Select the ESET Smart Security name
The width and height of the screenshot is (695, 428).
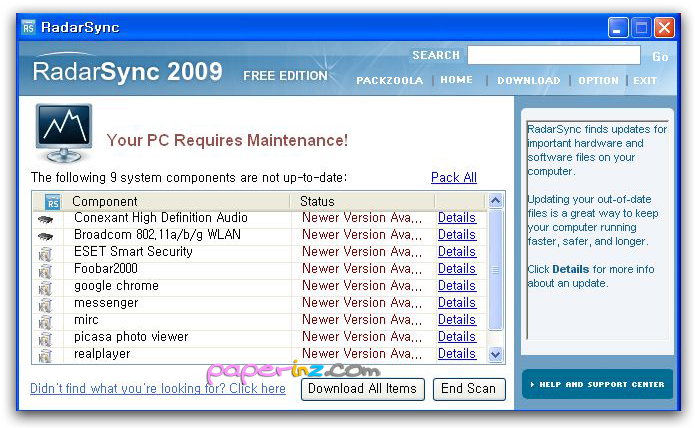pos(133,251)
